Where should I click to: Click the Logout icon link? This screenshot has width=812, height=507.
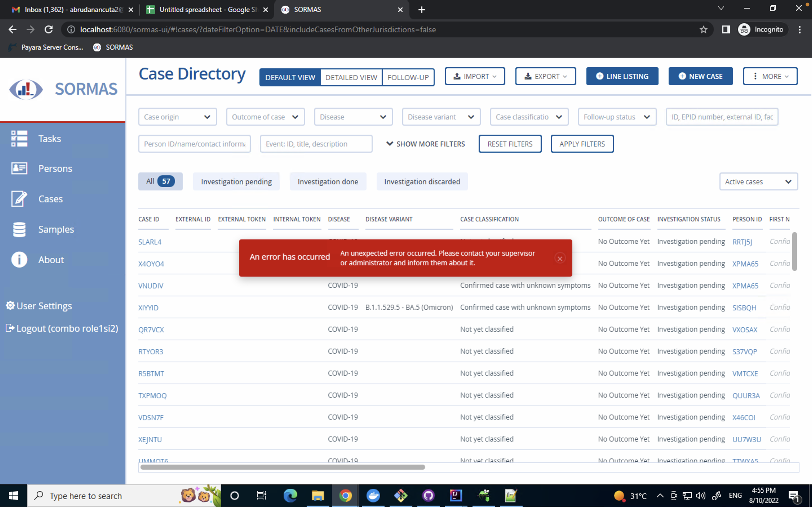pyautogui.click(x=10, y=328)
